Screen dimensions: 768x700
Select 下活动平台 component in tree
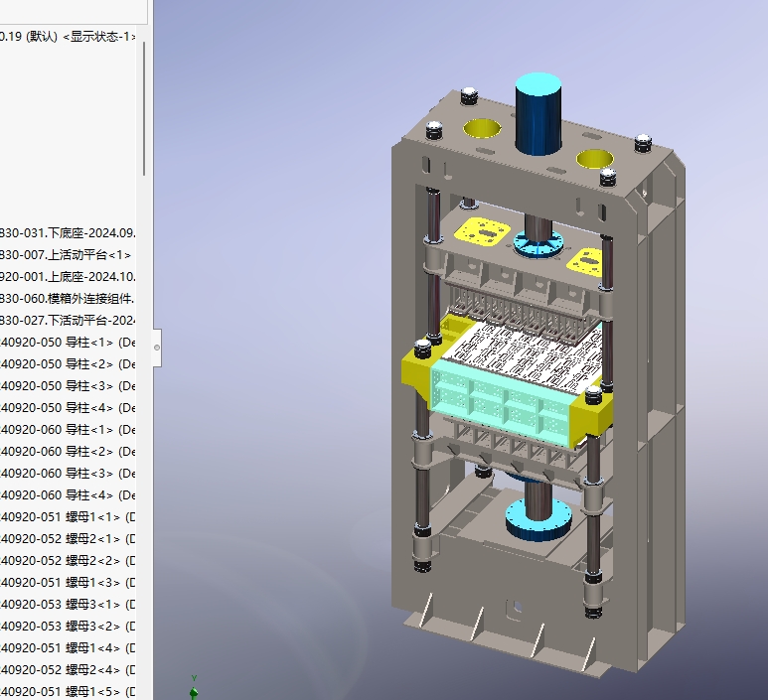pyautogui.click(x=69, y=320)
